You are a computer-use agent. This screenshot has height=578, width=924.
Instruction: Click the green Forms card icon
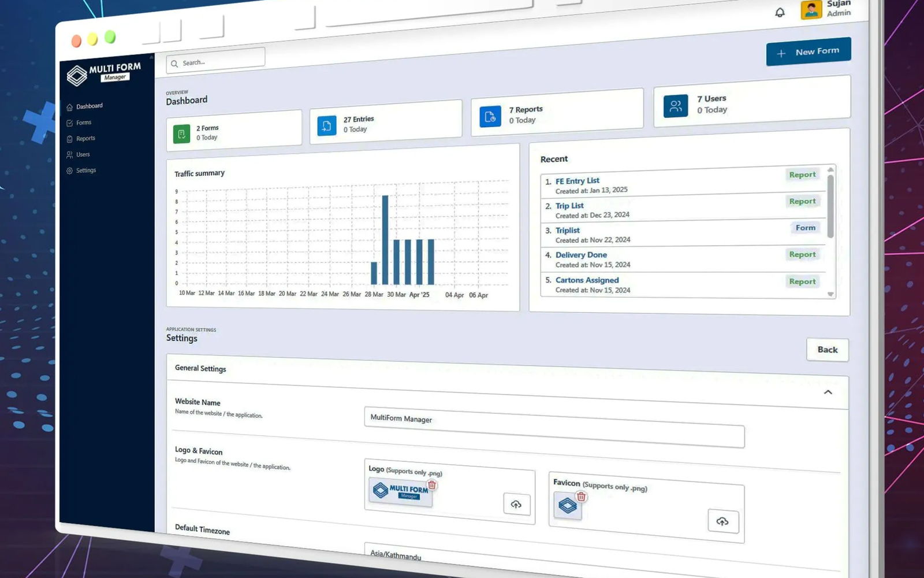click(181, 134)
